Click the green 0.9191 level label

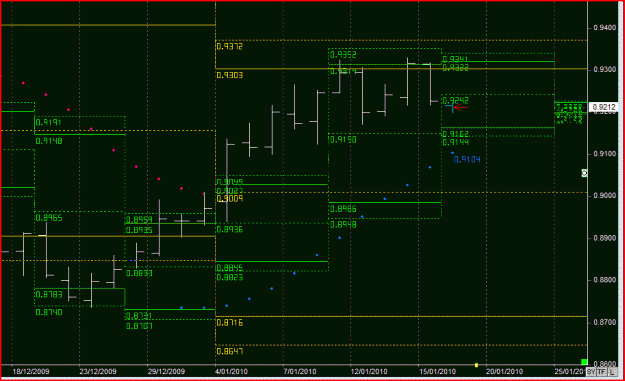click(x=49, y=122)
